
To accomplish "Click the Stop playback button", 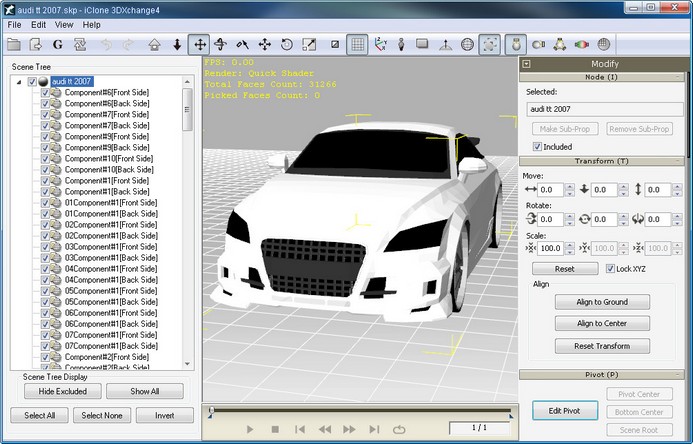I will pos(275,429).
